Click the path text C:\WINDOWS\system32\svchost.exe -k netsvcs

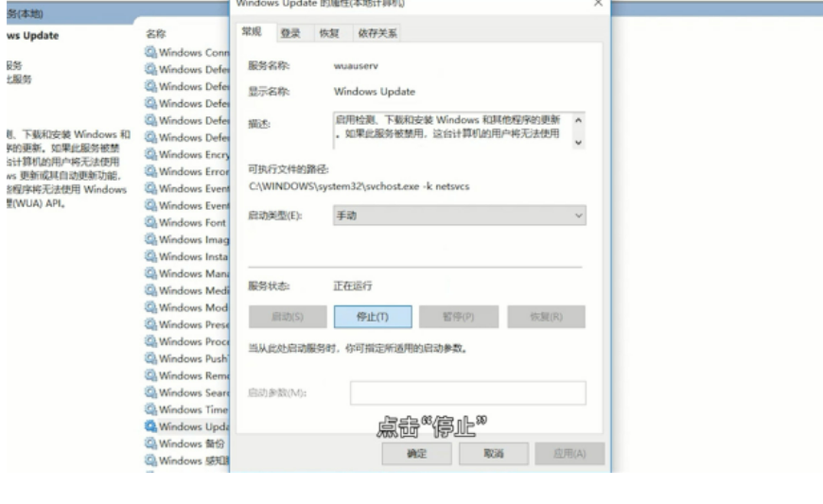[x=359, y=186]
